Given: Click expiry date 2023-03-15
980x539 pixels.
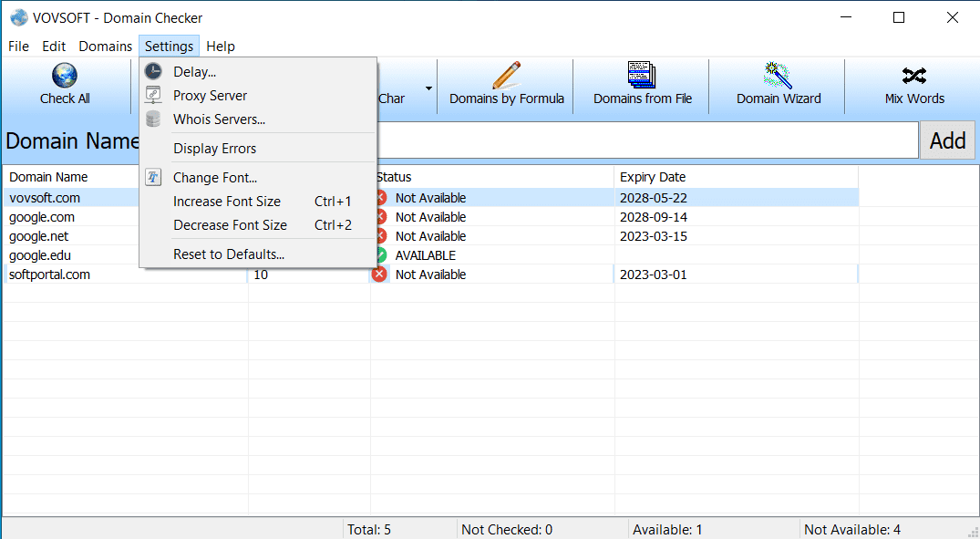Looking at the screenshot, I should click(653, 236).
